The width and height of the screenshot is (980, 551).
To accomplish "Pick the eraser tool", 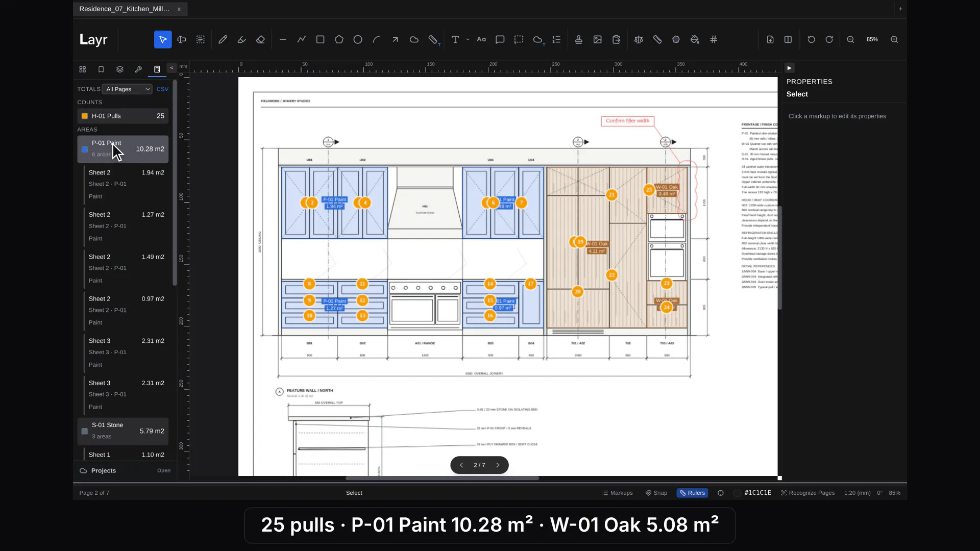I will 260,39.
